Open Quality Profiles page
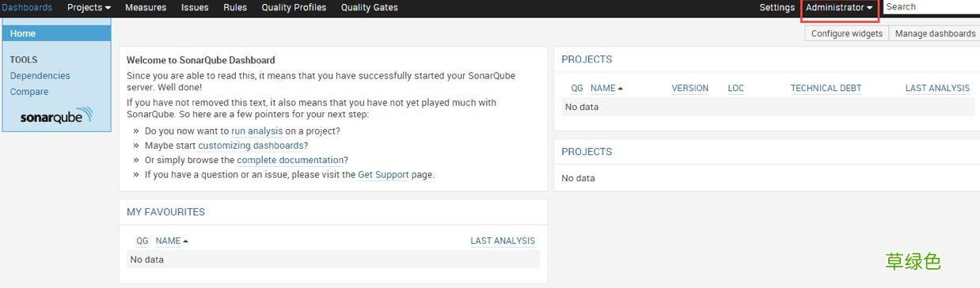The height and width of the screenshot is (288, 980). (294, 7)
